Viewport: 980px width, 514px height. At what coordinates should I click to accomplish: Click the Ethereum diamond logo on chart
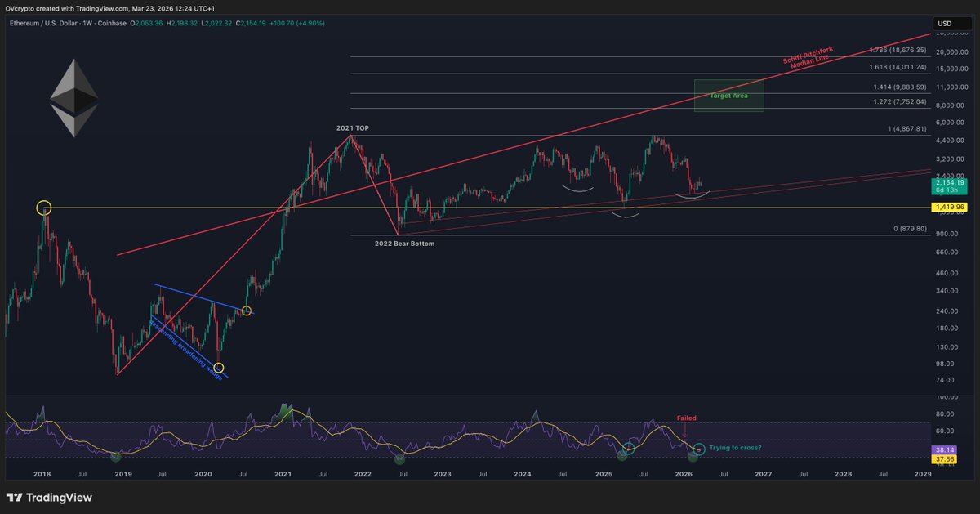click(x=73, y=97)
